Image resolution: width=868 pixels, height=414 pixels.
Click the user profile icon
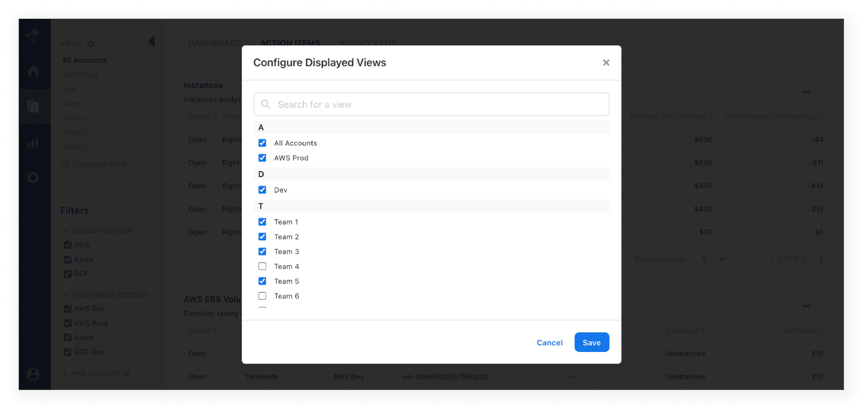pyautogui.click(x=33, y=374)
